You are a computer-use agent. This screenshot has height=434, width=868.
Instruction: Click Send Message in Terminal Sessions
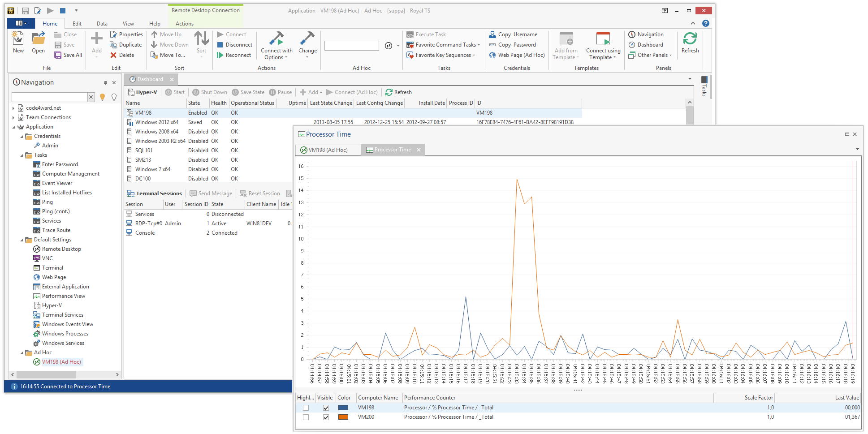(x=211, y=193)
